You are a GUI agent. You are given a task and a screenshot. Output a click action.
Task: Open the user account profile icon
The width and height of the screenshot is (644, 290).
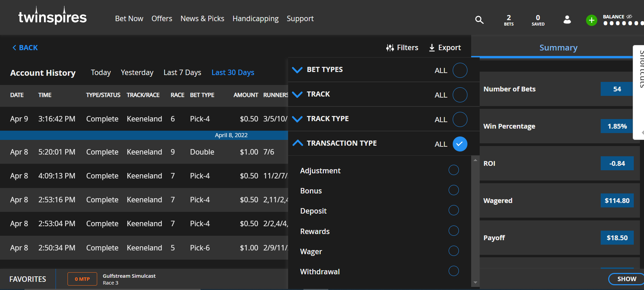(x=567, y=20)
